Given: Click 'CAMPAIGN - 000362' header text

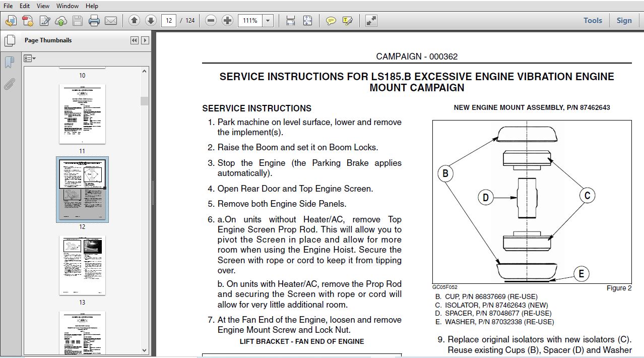Looking at the screenshot, I should tap(417, 56).
